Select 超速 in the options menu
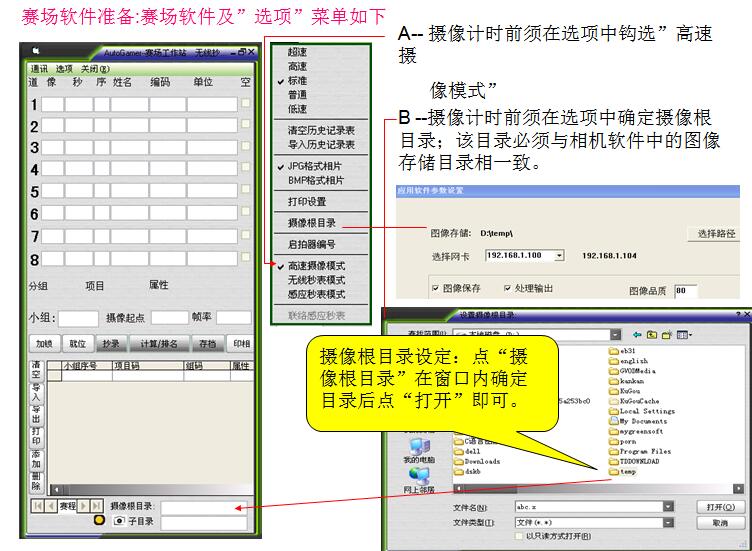The image size is (752, 551). (x=297, y=52)
